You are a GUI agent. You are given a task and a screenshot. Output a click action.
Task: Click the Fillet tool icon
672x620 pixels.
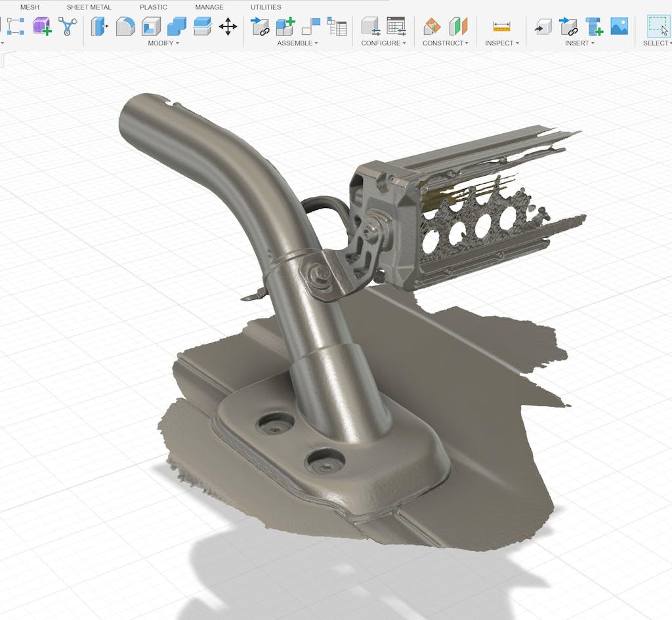click(125, 26)
